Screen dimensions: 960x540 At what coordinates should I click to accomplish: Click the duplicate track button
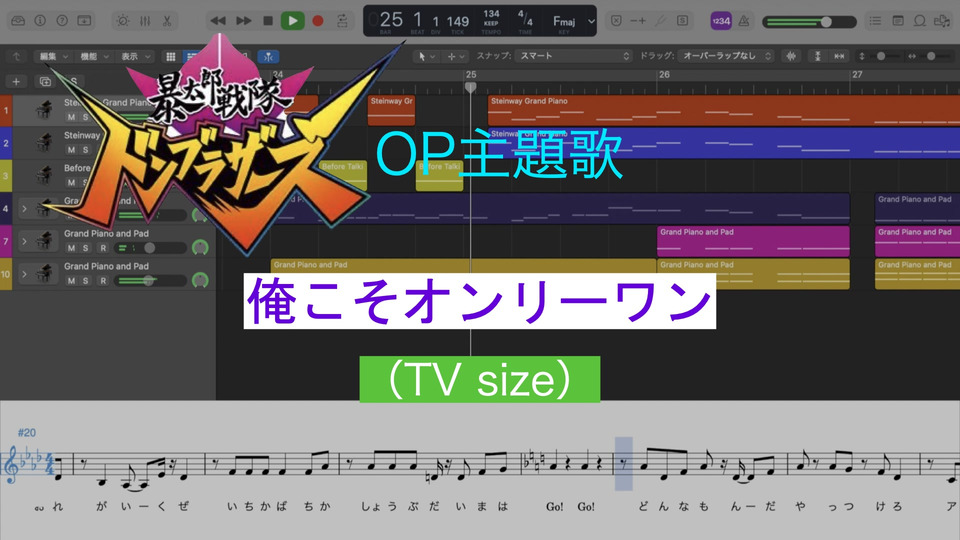point(45,81)
